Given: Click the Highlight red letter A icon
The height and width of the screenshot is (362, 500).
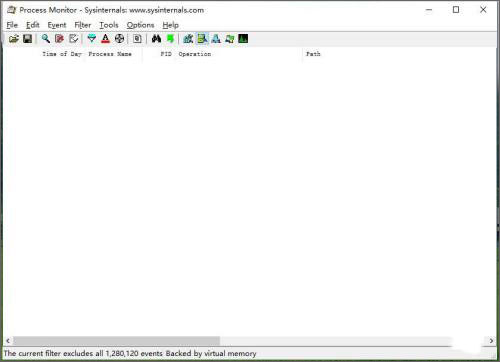Looking at the screenshot, I should (x=105, y=39).
